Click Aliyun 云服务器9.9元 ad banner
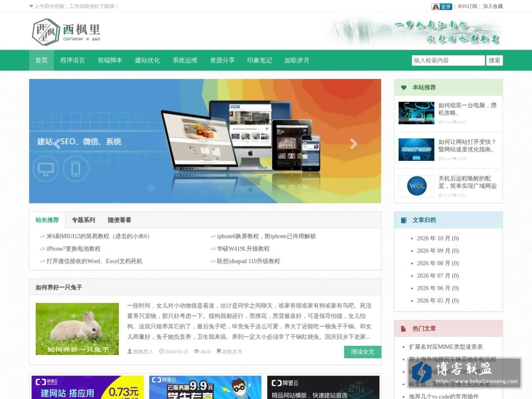Viewport: 532px width, 399px height. pyautogui.click(x=205, y=387)
